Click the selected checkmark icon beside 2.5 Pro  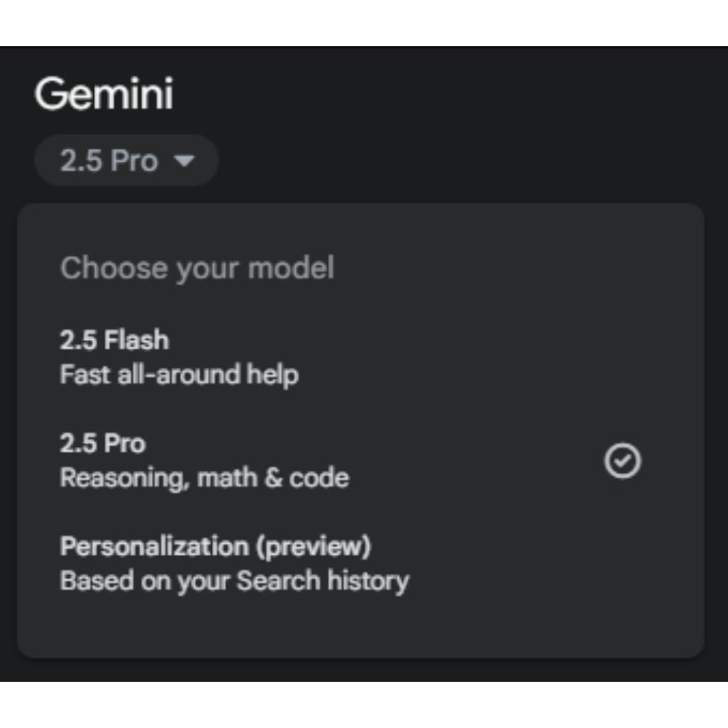622,461
